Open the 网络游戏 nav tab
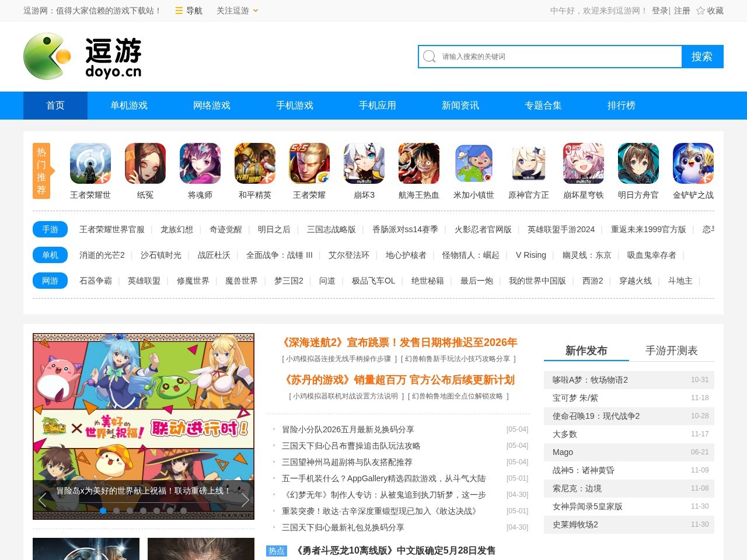 212,106
